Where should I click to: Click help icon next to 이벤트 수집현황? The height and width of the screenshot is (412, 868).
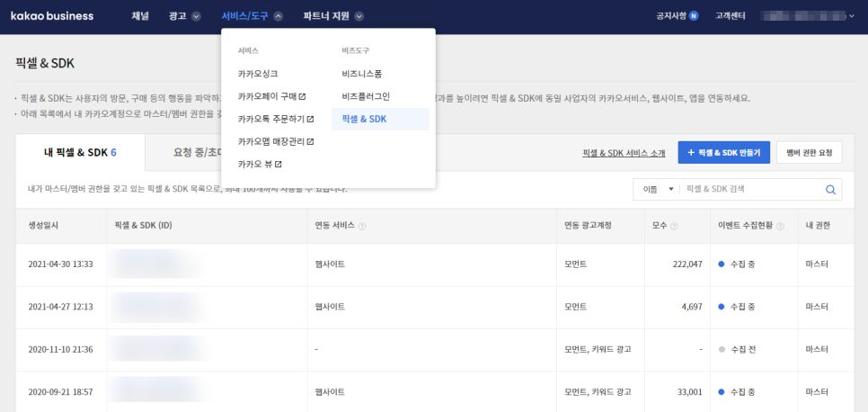pos(781,226)
